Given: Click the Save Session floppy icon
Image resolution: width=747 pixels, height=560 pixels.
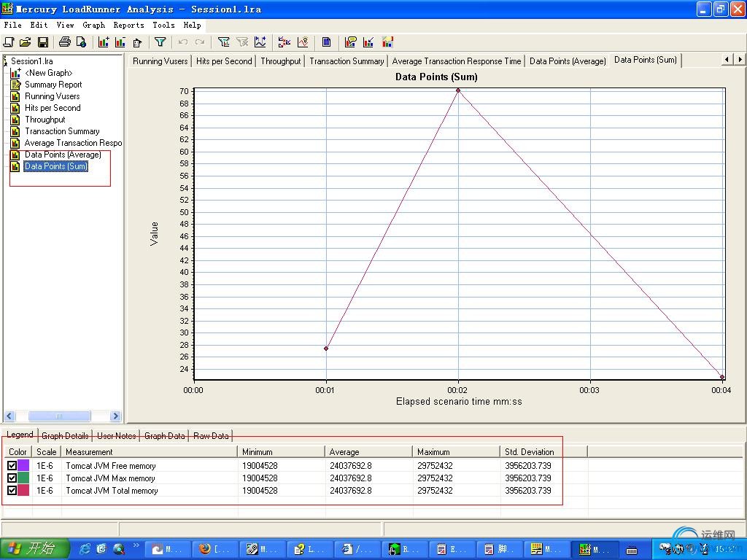Looking at the screenshot, I should click(43, 42).
